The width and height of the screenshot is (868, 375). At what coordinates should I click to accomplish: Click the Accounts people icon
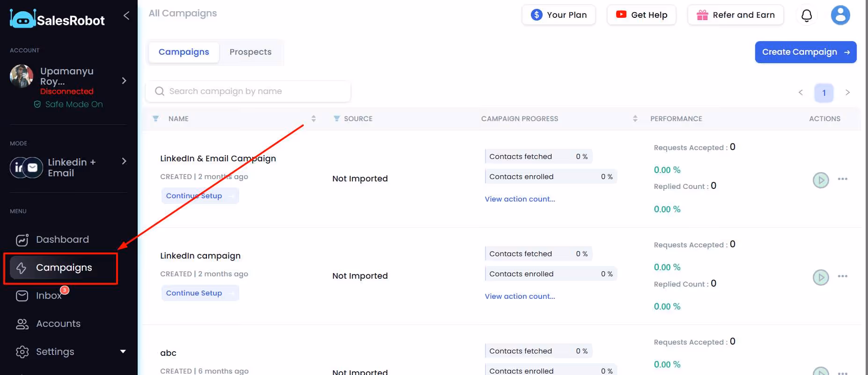coord(22,324)
